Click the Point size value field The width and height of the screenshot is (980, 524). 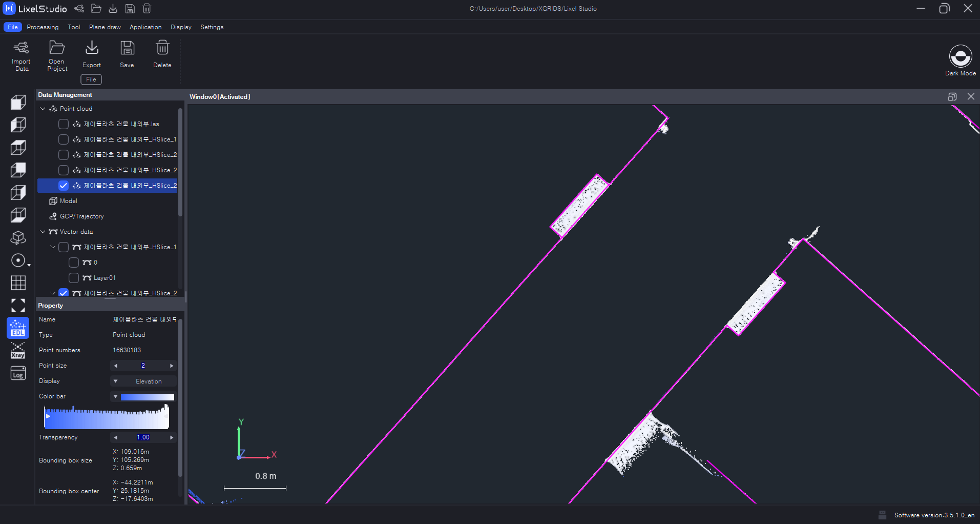[x=143, y=366]
